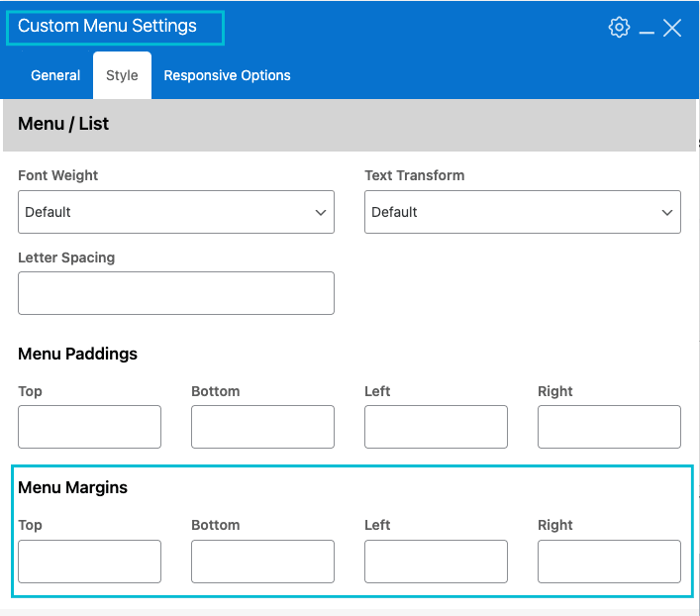Screen dimensions: 700x616
Task: Click into the Menu Paddings Left field
Action: click(x=436, y=427)
